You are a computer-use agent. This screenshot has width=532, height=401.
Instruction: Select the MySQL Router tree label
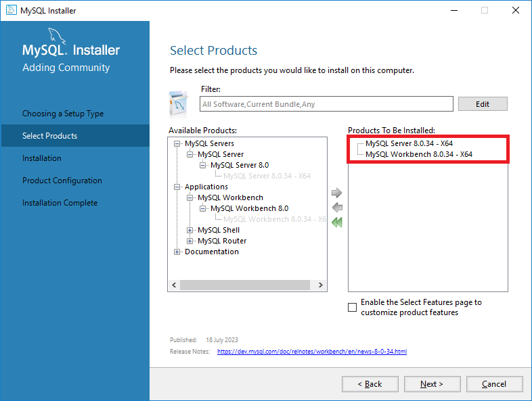tap(222, 241)
